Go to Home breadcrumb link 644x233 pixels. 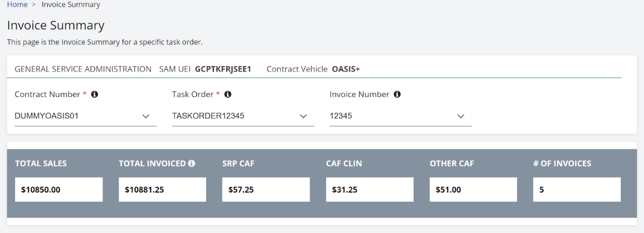click(17, 5)
